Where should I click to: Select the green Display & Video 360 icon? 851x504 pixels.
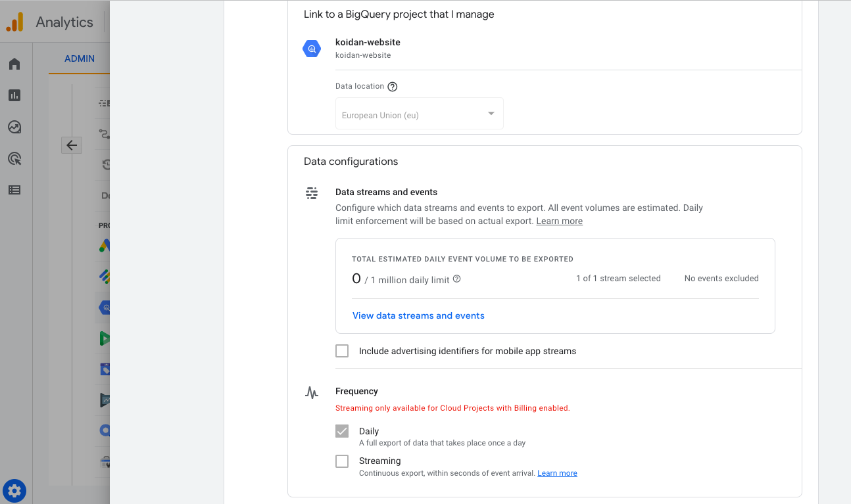[x=104, y=338]
